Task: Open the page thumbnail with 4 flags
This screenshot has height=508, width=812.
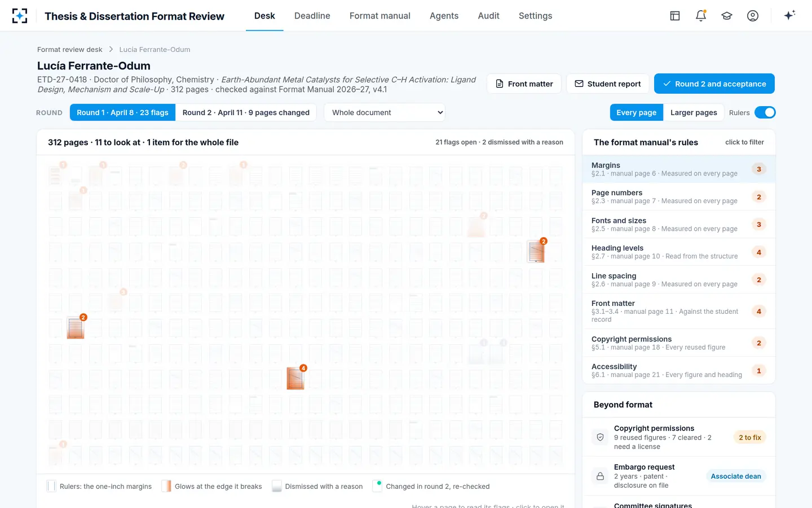Action: coord(295,378)
